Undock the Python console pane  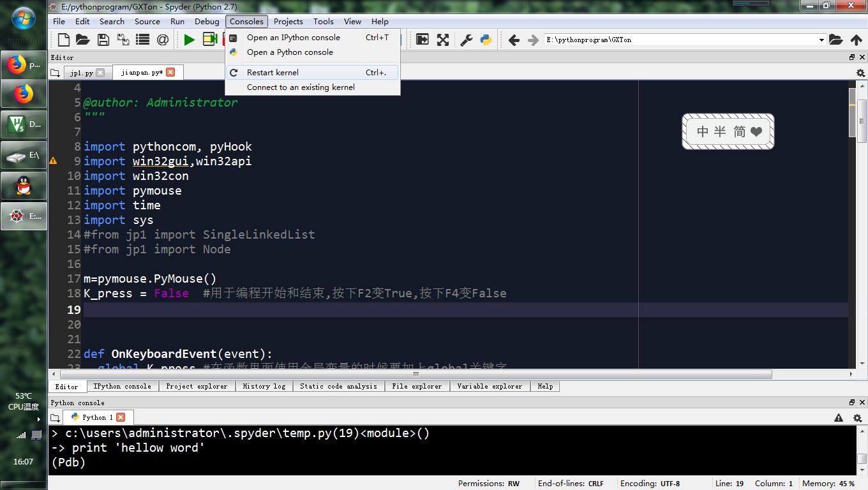(852, 403)
